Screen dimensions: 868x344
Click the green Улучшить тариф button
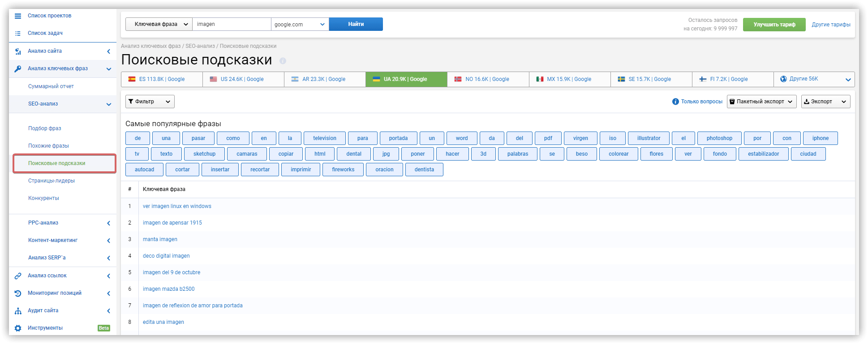point(774,25)
